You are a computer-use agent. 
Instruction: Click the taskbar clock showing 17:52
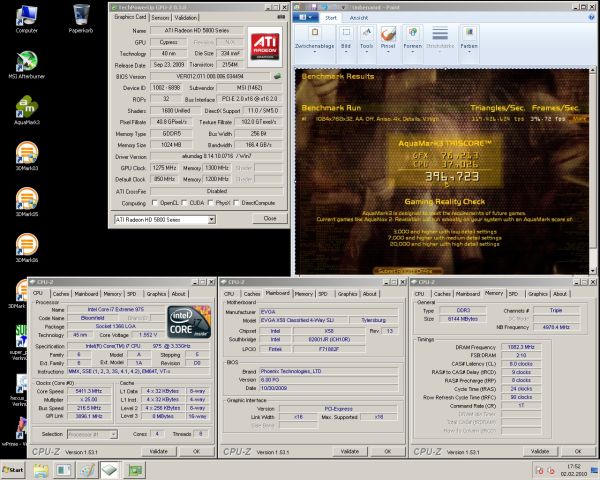click(x=575, y=470)
